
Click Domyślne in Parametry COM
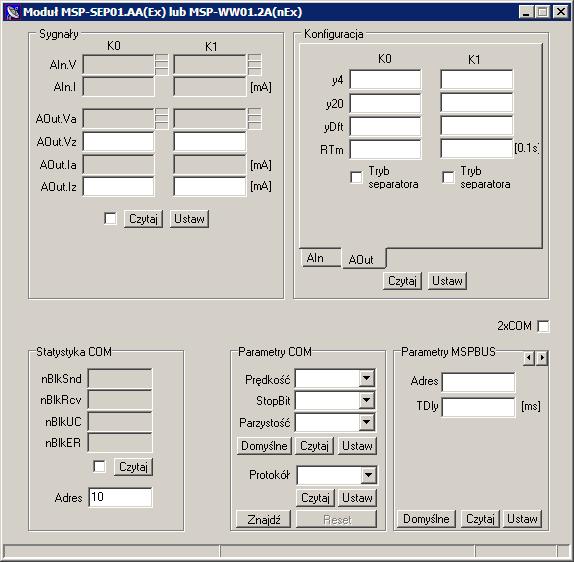(x=264, y=446)
